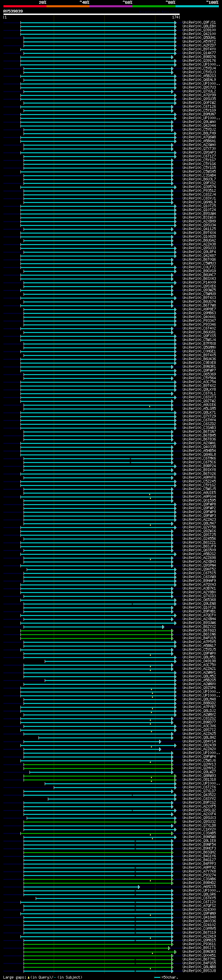Viewport: 222px width, 980px height.
Task: Click hit label UniRef100_Q9SAP3
Action: (199, 153)
